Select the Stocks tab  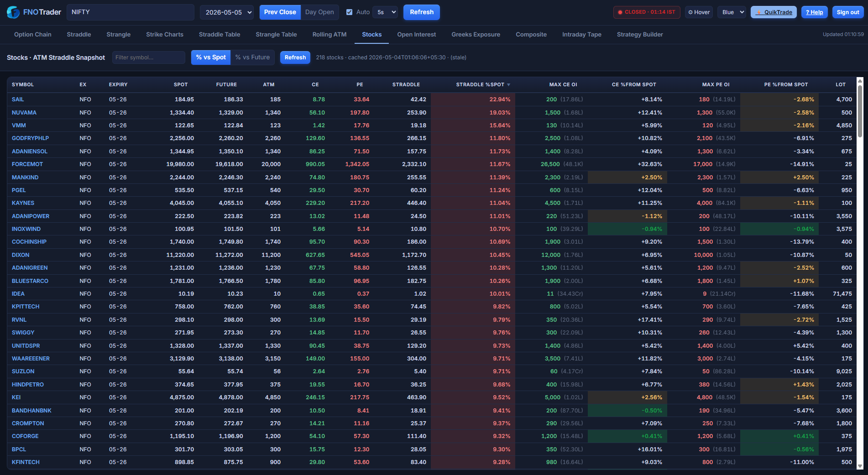(372, 35)
